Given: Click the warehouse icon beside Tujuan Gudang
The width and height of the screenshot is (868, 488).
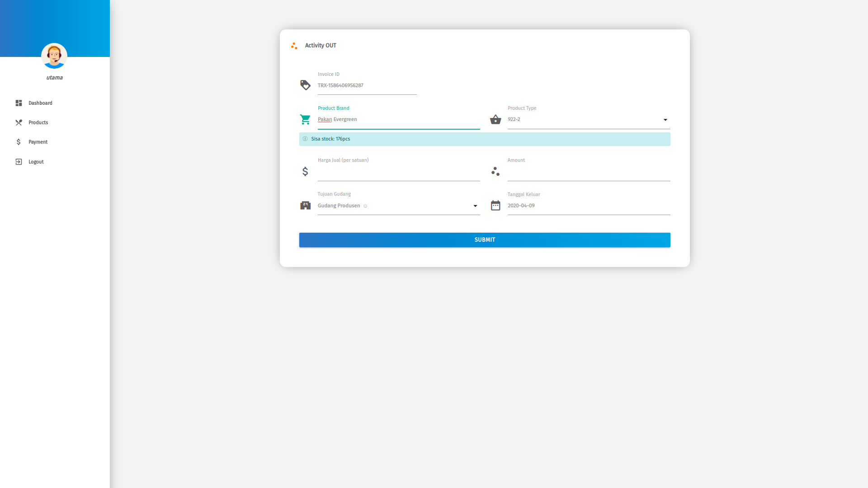Looking at the screenshot, I should pos(305,206).
